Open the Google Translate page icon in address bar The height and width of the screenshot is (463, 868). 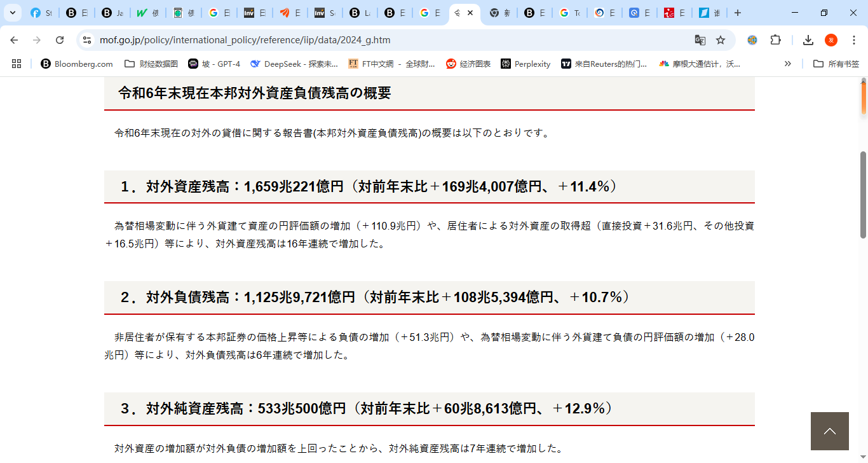[x=700, y=39]
